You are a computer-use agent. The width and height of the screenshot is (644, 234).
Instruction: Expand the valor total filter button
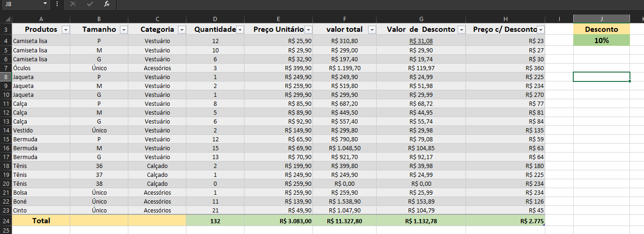pos(372,29)
